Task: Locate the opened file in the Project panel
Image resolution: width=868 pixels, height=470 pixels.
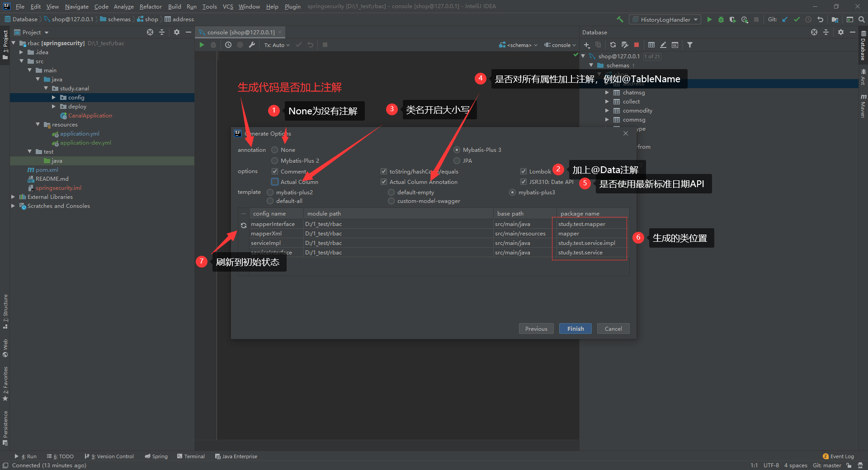Action: coord(150,32)
